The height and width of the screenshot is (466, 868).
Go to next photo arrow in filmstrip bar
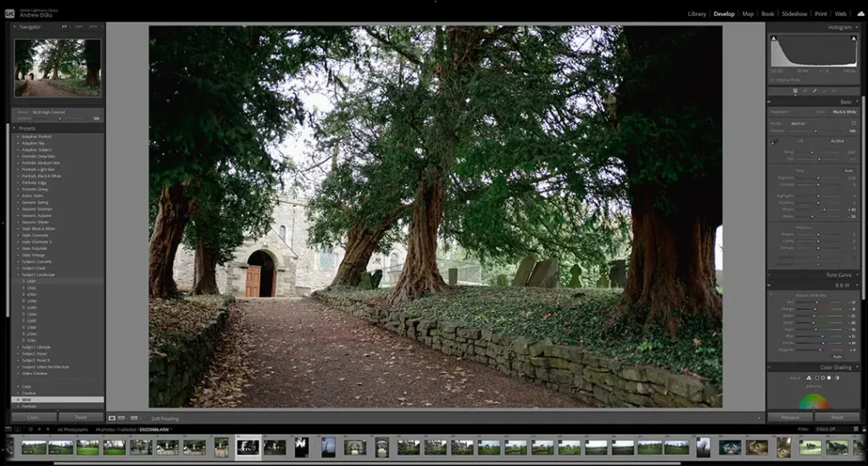tap(47, 429)
